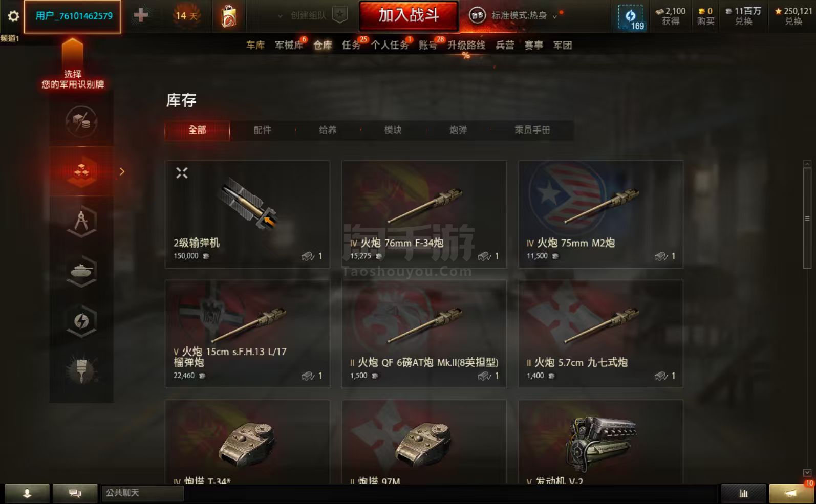Select the 2级输弹机 item card
Screen dimensions: 816x504
247,214
